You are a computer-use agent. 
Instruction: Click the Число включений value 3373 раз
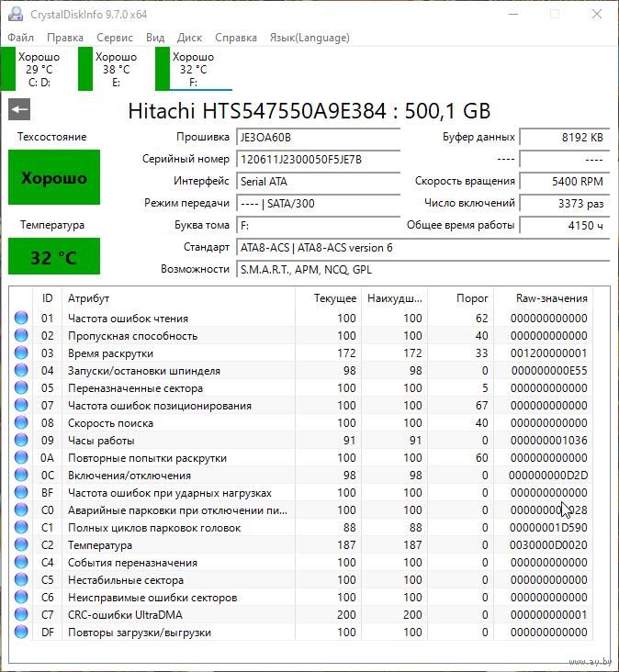click(x=564, y=203)
